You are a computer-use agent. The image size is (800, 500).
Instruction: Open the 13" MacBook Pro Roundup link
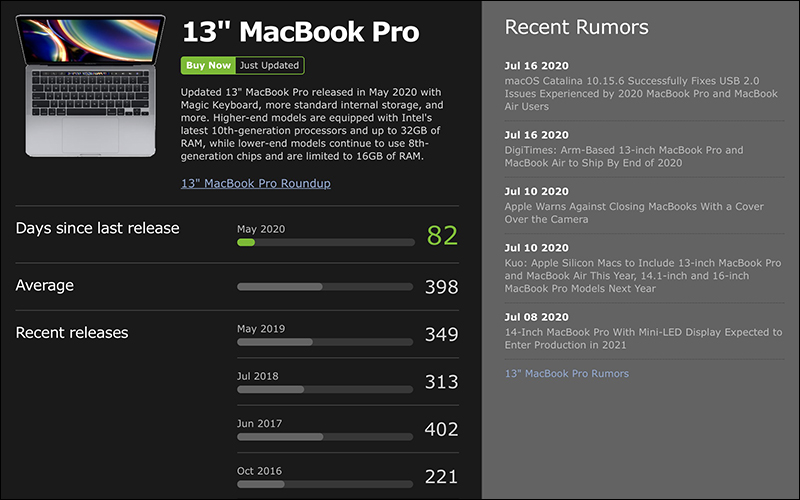click(x=255, y=184)
